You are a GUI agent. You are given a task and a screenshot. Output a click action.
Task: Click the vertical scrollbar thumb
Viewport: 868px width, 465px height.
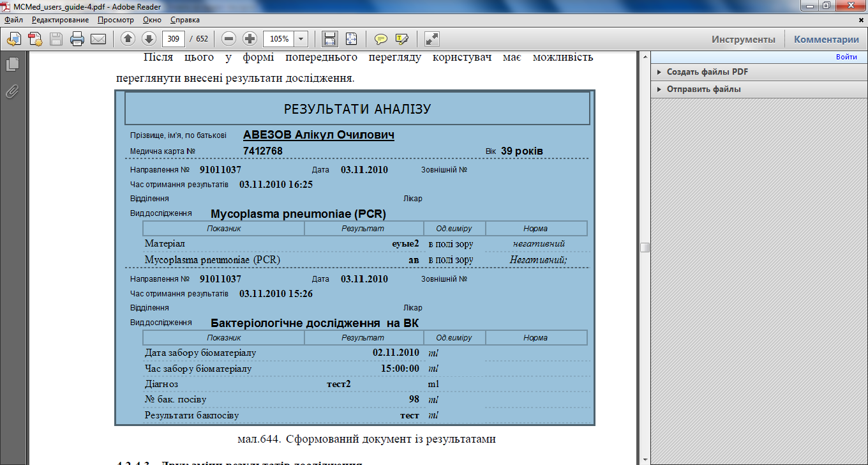coord(645,248)
